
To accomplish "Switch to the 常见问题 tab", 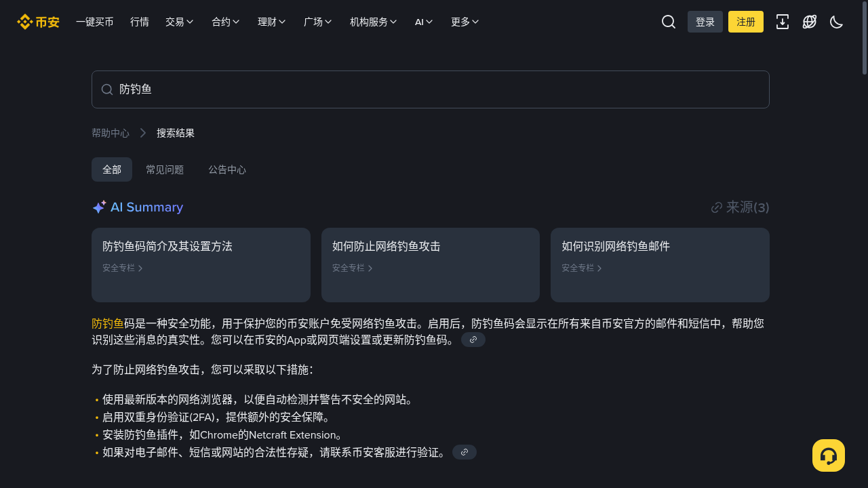I will tap(165, 169).
